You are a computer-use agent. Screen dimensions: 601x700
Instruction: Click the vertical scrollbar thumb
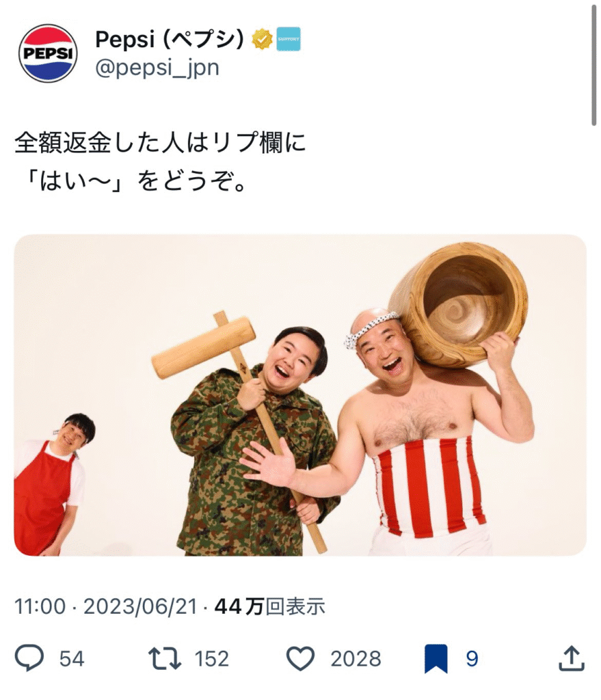coord(594,66)
